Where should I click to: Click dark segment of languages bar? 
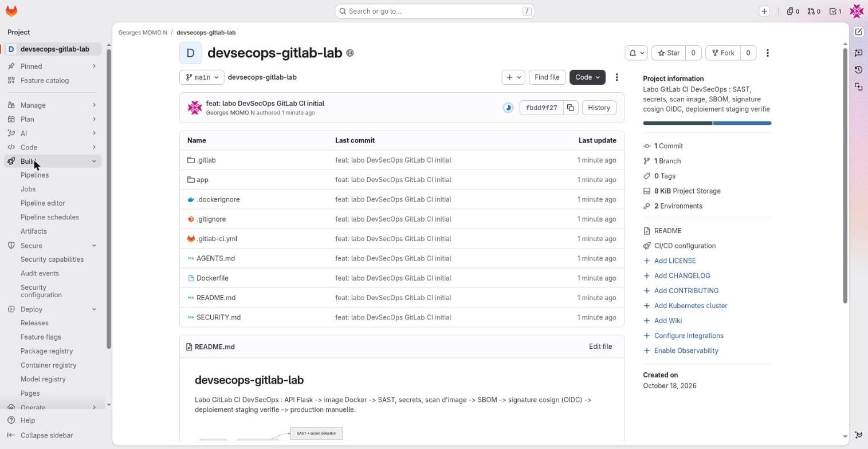coord(678,123)
